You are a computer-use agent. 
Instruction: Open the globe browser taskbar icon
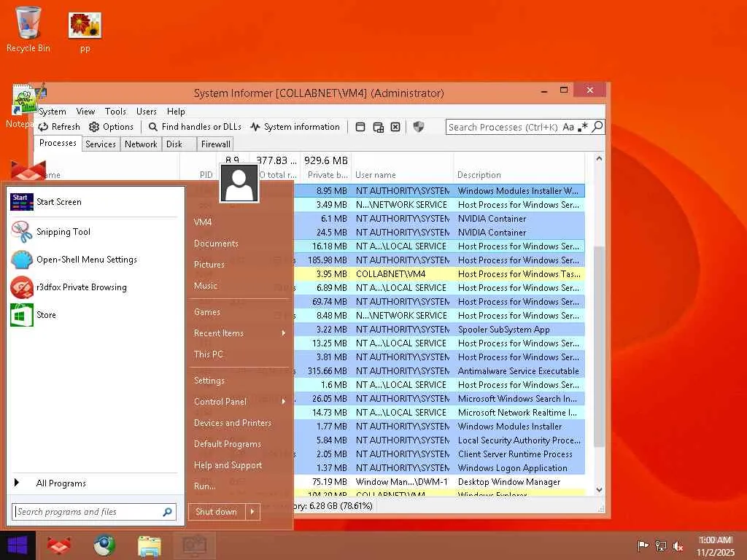pos(104,545)
